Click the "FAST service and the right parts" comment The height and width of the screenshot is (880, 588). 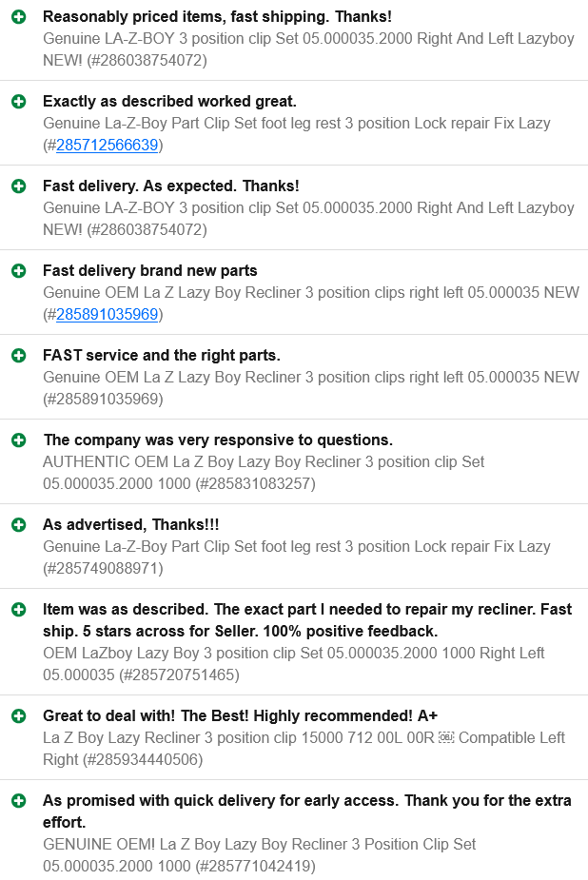(162, 356)
